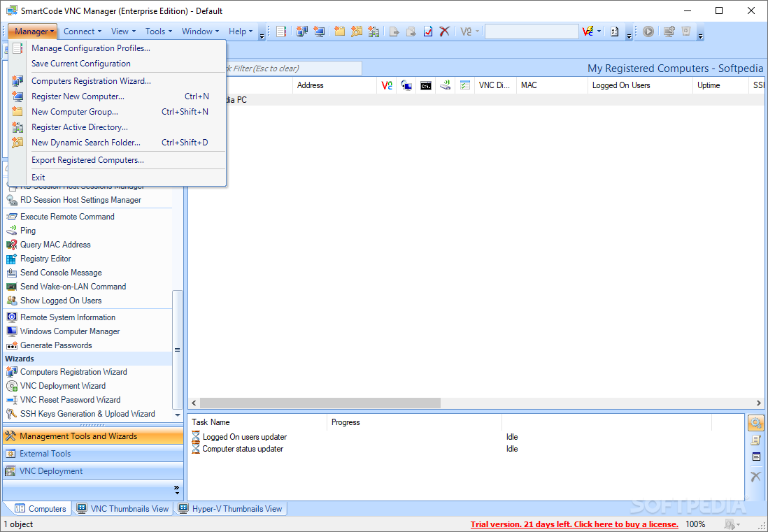Open the Connect menu
The width and height of the screenshot is (768, 532).
click(x=83, y=31)
